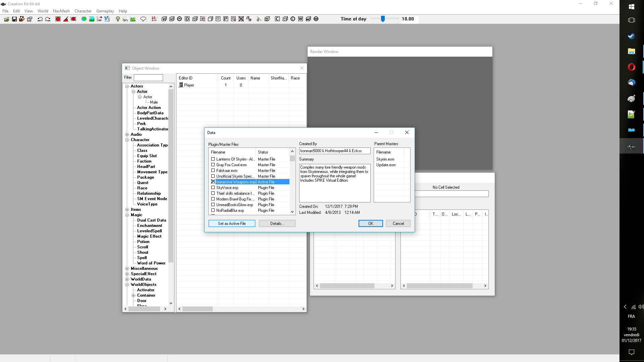The image size is (644, 362).
Task: Click the boxed P toolbar icon
Action: click(x=226, y=19)
